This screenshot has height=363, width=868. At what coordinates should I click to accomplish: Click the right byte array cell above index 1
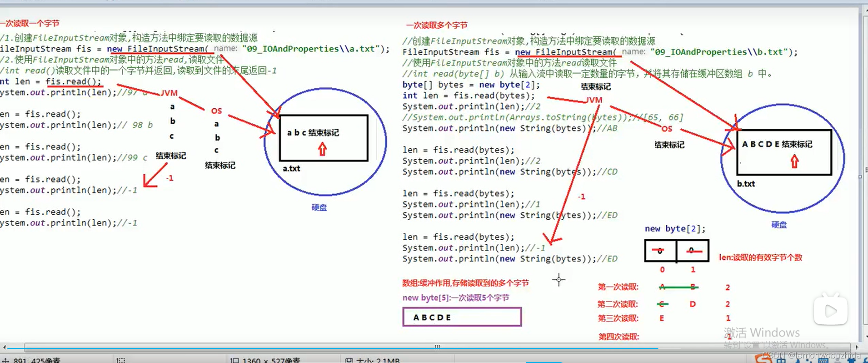(x=693, y=251)
